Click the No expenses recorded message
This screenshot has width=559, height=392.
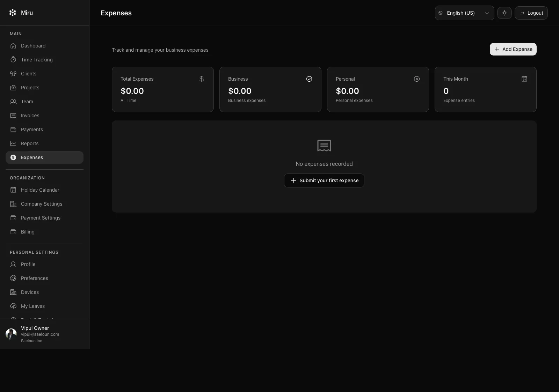click(324, 164)
